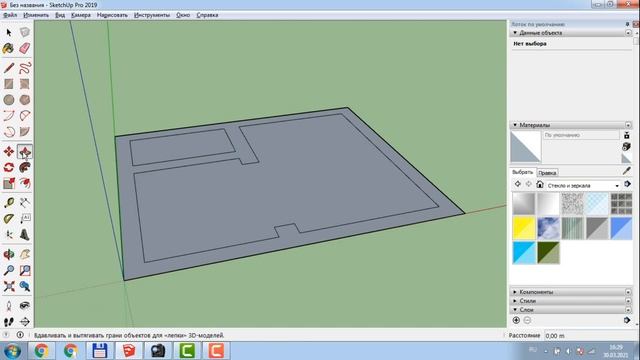Viewport: 640px width, 360px height.
Task: Activate the Follow Me tool
Action: click(24, 167)
